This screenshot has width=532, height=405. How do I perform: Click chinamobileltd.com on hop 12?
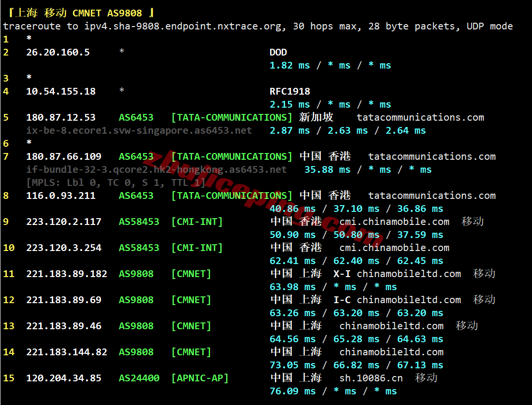tap(408, 300)
